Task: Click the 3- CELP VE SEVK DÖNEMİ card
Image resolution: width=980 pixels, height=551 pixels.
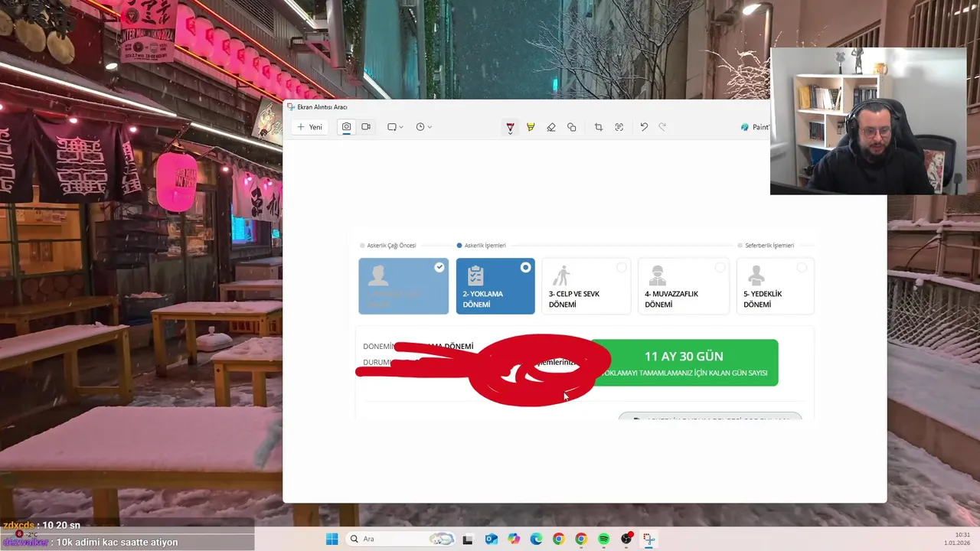Action: 586,286
